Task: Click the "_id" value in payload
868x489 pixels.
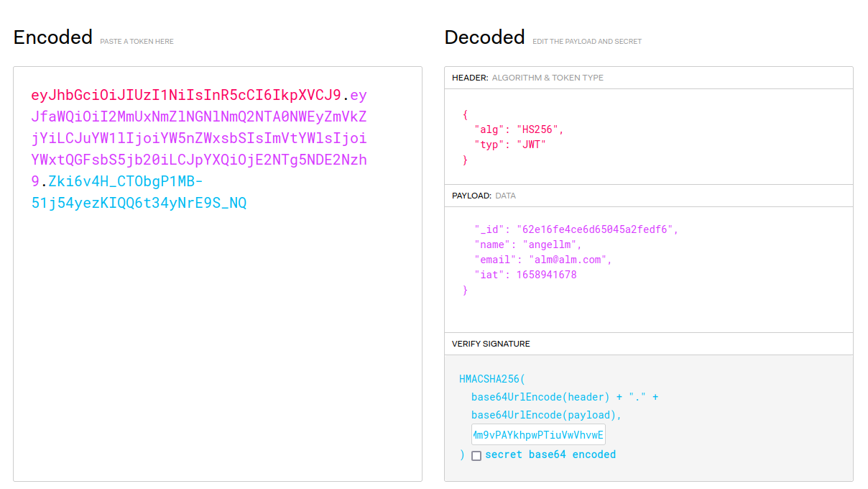Action: pos(597,229)
